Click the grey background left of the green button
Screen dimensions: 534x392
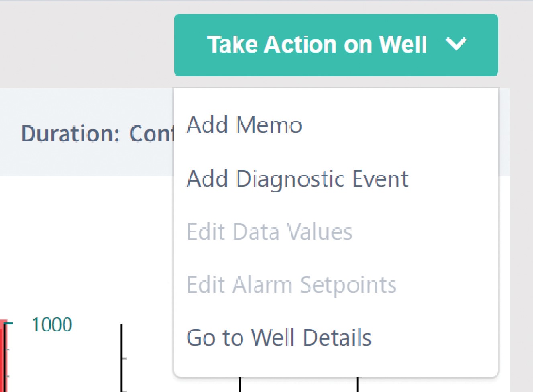[80, 44]
